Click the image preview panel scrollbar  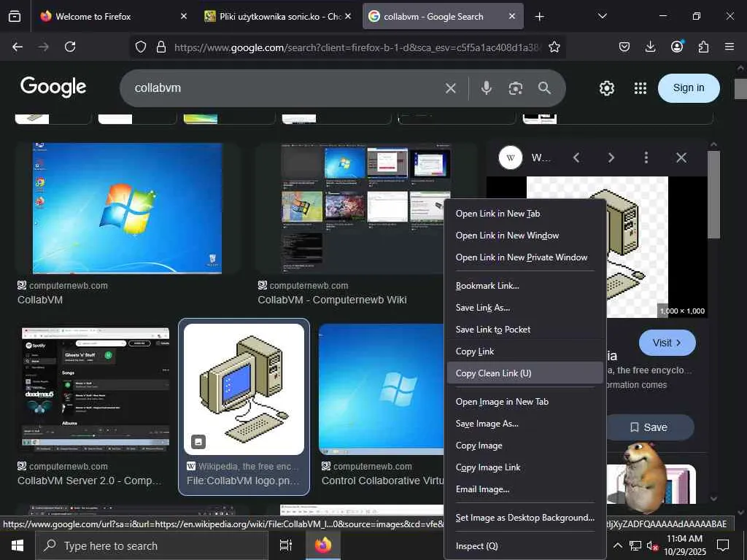[x=713, y=194]
